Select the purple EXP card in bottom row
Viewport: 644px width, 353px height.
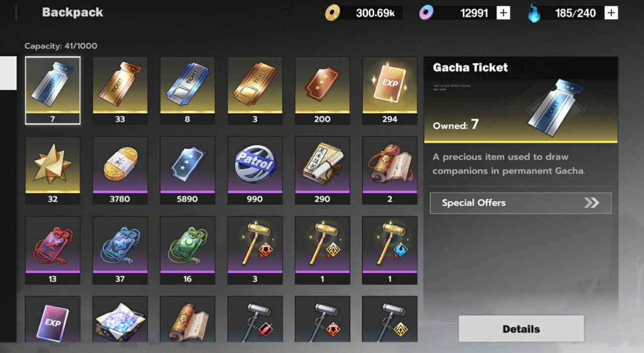52,319
